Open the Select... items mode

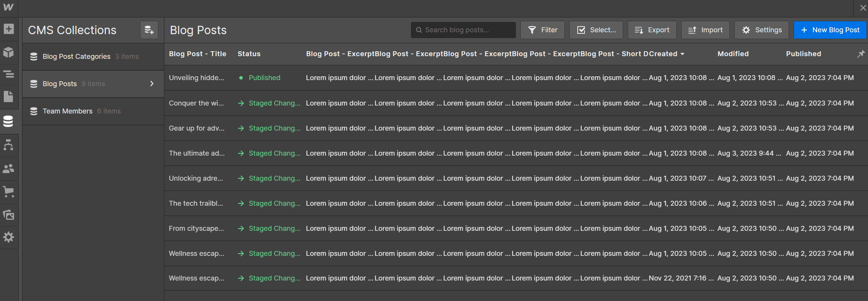click(596, 30)
